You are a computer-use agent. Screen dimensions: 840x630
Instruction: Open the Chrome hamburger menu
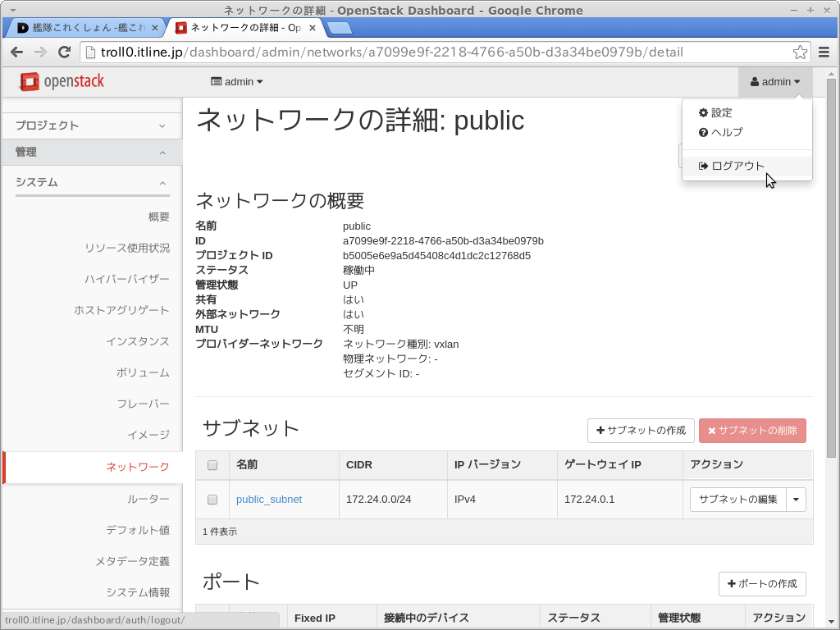pyautogui.click(x=825, y=52)
